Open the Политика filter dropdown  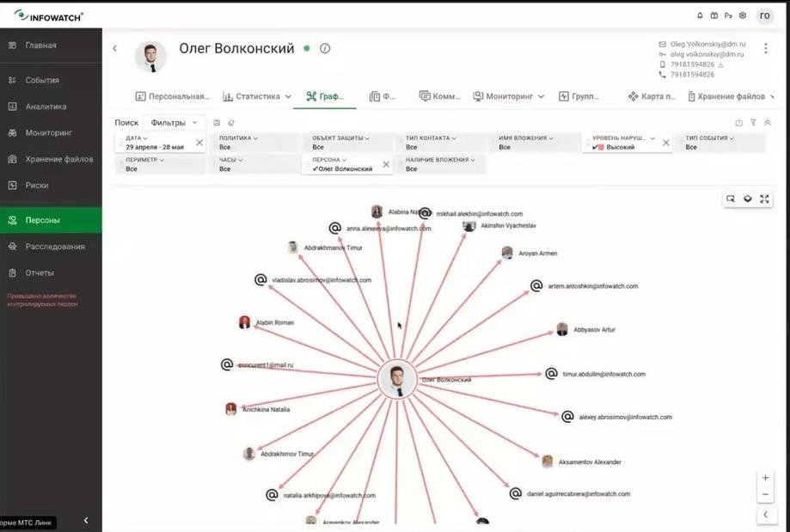(257, 143)
